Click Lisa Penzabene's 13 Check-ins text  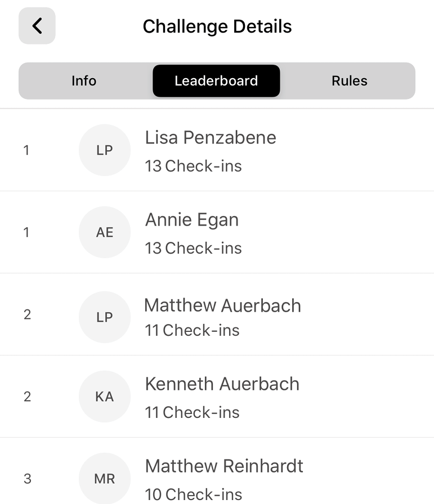[193, 166]
